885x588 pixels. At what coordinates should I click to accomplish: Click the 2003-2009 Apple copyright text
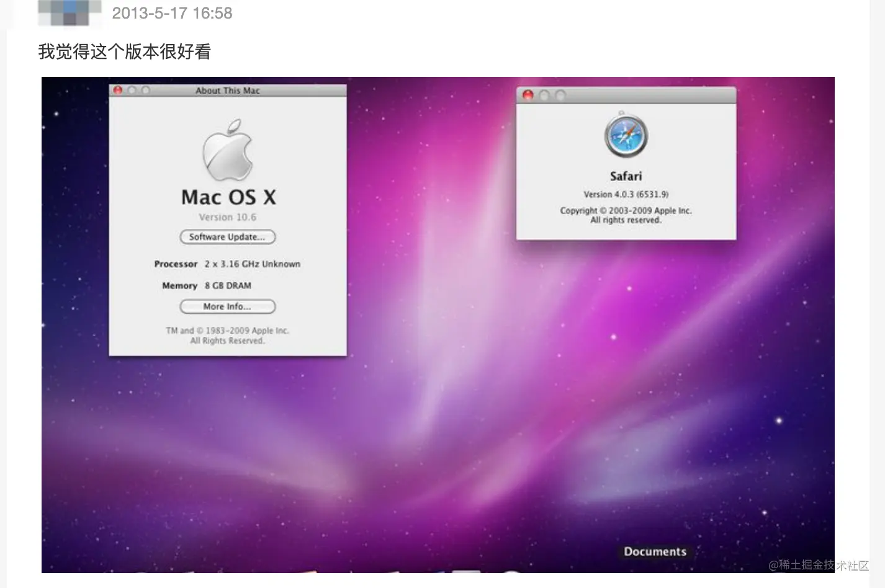click(625, 210)
